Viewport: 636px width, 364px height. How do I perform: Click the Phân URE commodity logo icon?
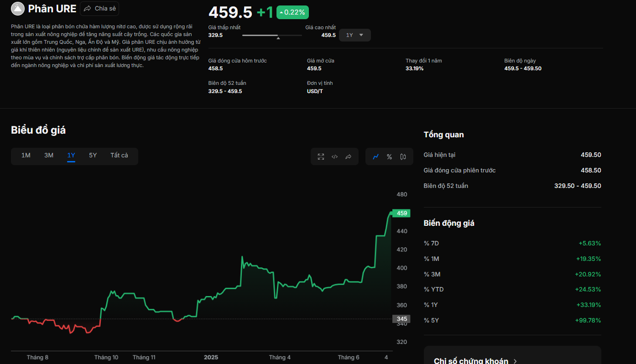[18, 9]
